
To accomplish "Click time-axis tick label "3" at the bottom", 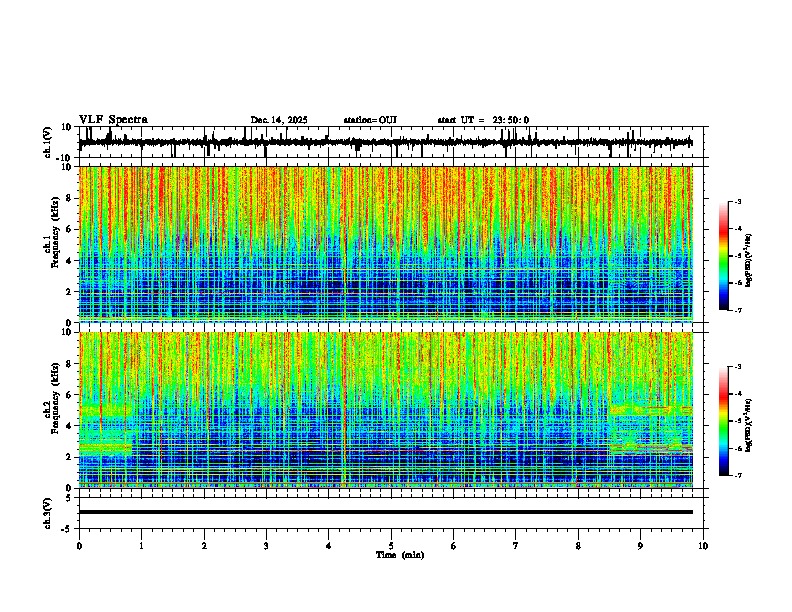I will [x=266, y=546].
